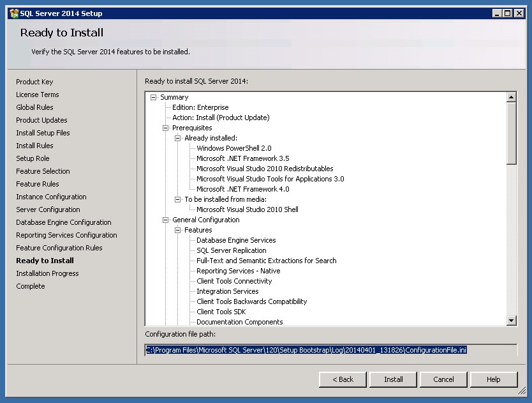Click the configuration file path field
This screenshot has width=532, height=403.
pos(330,350)
